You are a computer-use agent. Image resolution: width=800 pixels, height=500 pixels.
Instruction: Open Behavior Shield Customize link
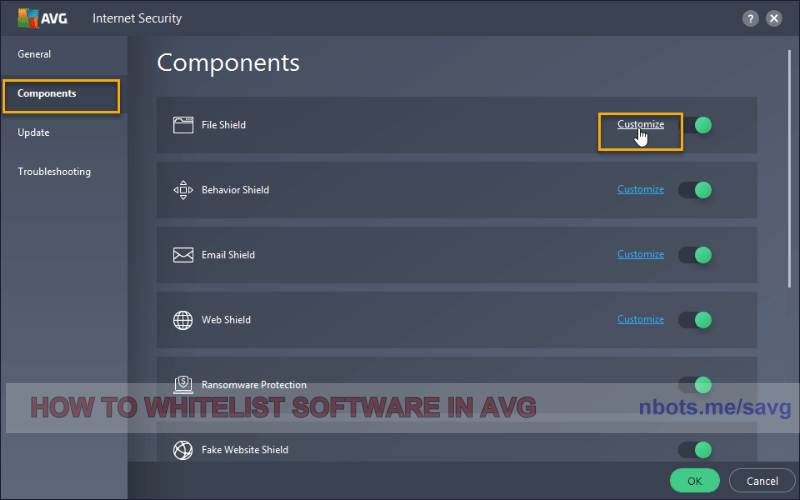click(640, 189)
